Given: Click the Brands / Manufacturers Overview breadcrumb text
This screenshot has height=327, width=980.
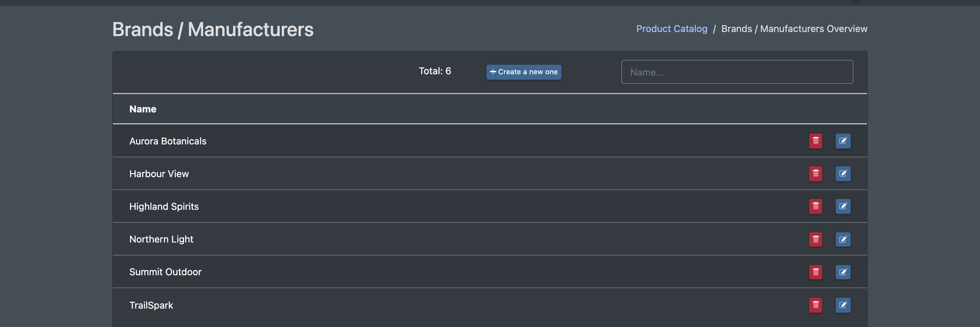Looking at the screenshot, I should click(794, 29).
